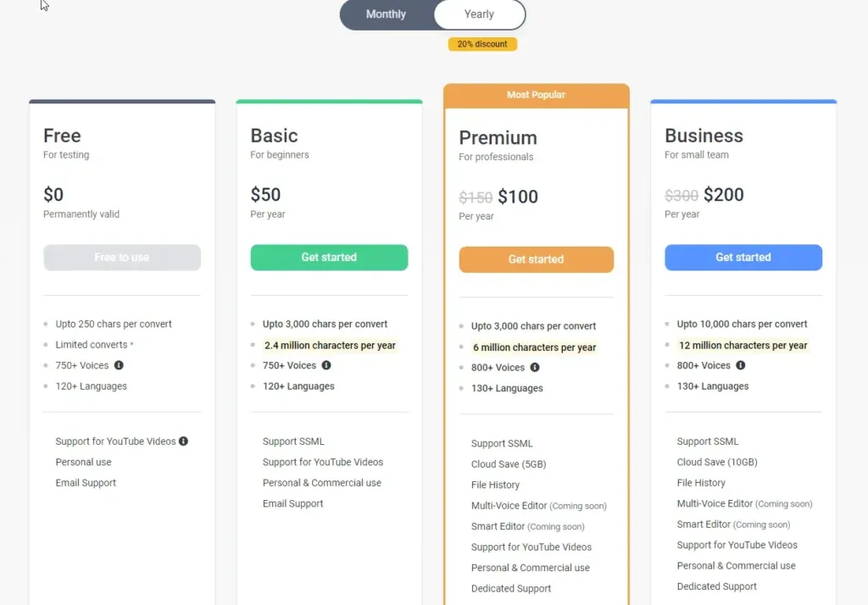Click the struck-through $150 price
868x605 pixels.
tap(476, 197)
